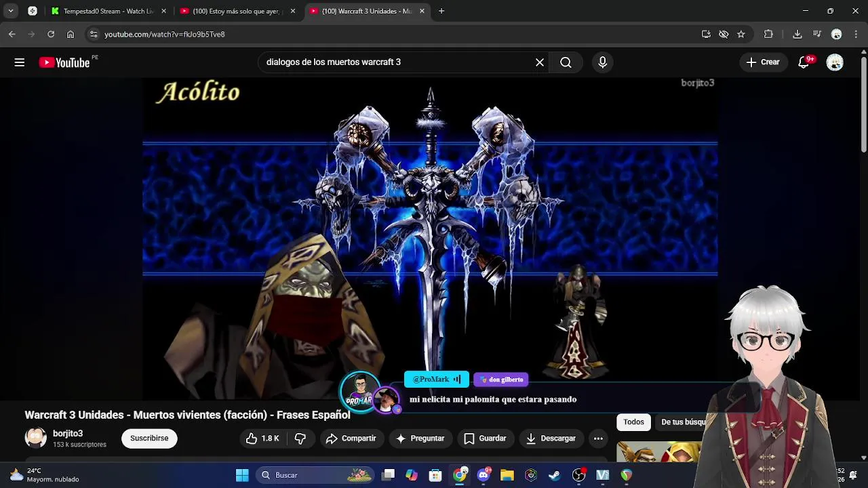Viewport: 868px width, 488px height.
Task: Open the crossed-eye tracking protection icon
Action: click(724, 34)
